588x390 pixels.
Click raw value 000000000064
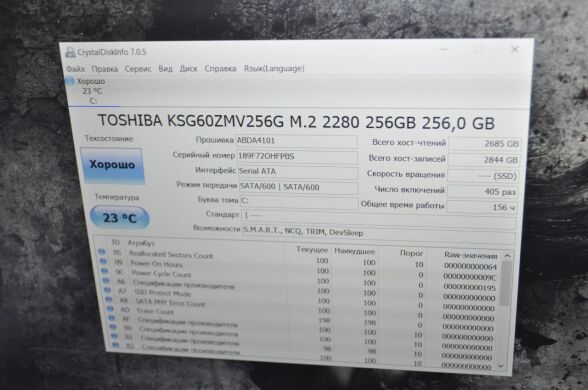470,267
